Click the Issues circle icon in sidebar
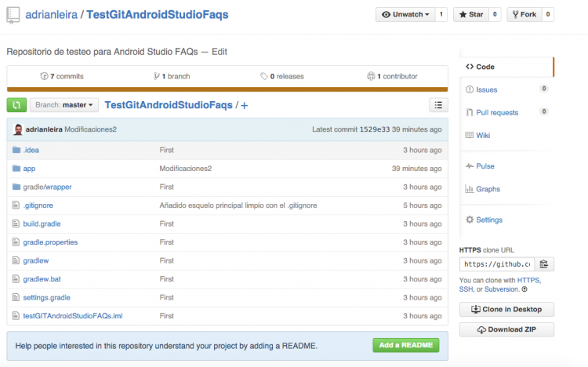Image resolution: width=588 pixels, height=367 pixels. pyautogui.click(x=469, y=89)
